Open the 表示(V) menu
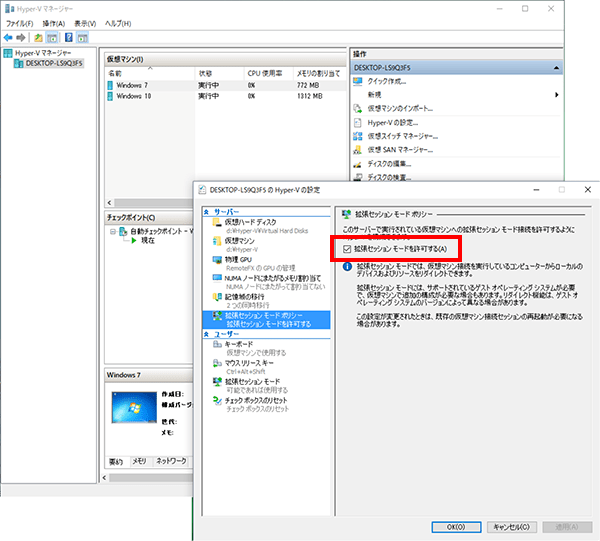Screen dimensions: 600x541 pos(85,23)
